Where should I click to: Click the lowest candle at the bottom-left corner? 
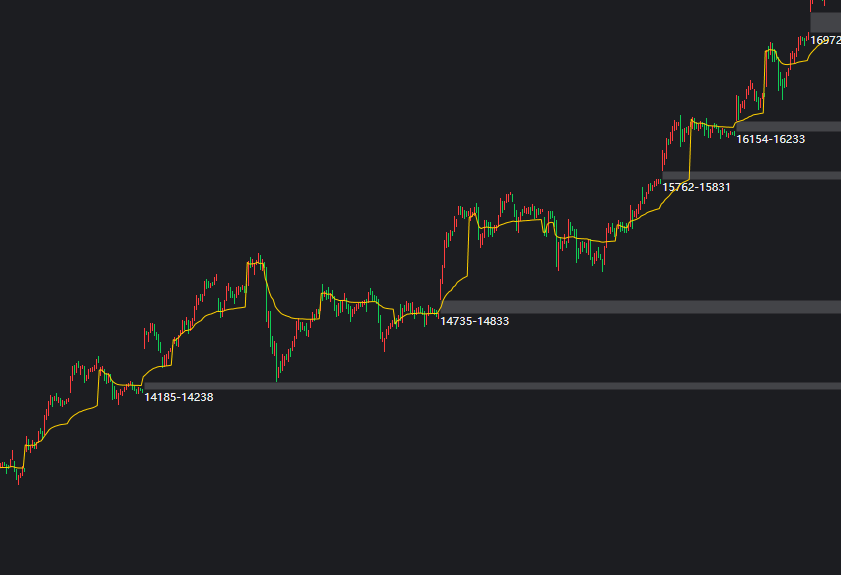pos(19,476)
